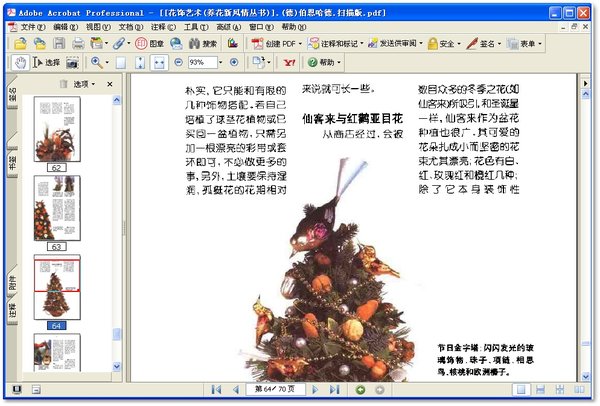600x406 pixels.
Task: Open the 窗口 menu
Action: click(x=261, y=27)
